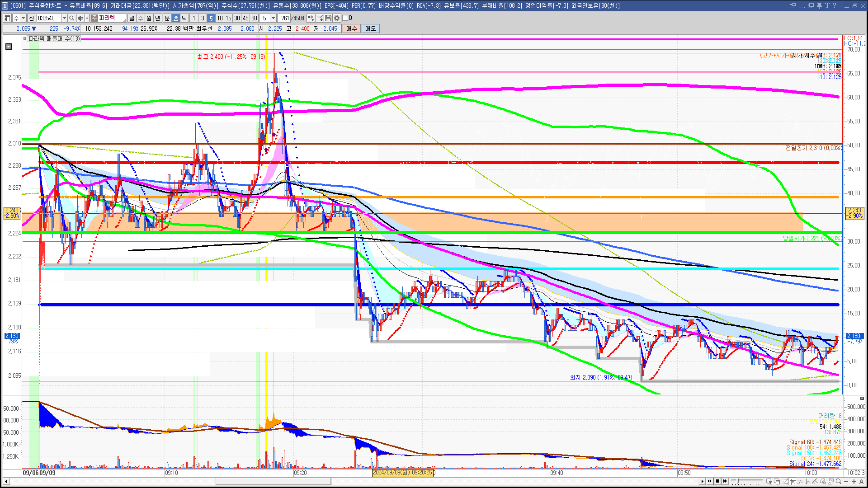Toggle the D checkbox in toolbar
Viewport: 868px width, 488px height.
click(345, 18)
